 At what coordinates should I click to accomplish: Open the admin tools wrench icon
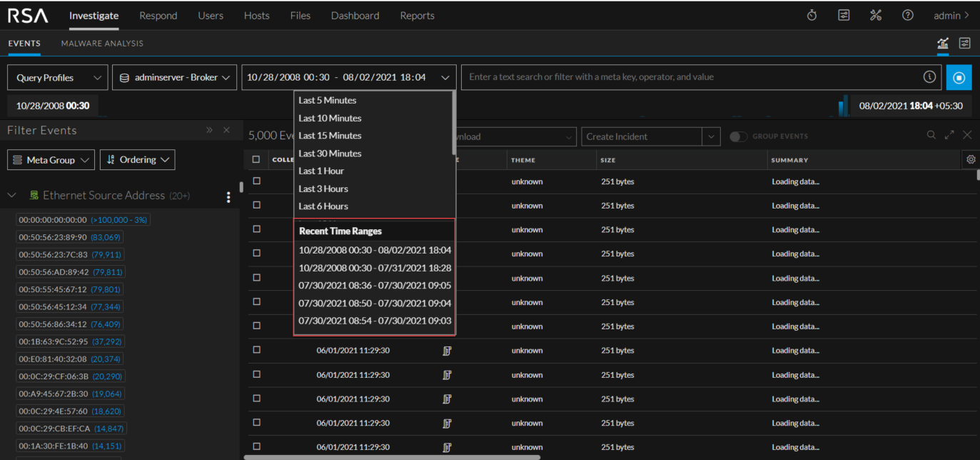click(876, 15)
